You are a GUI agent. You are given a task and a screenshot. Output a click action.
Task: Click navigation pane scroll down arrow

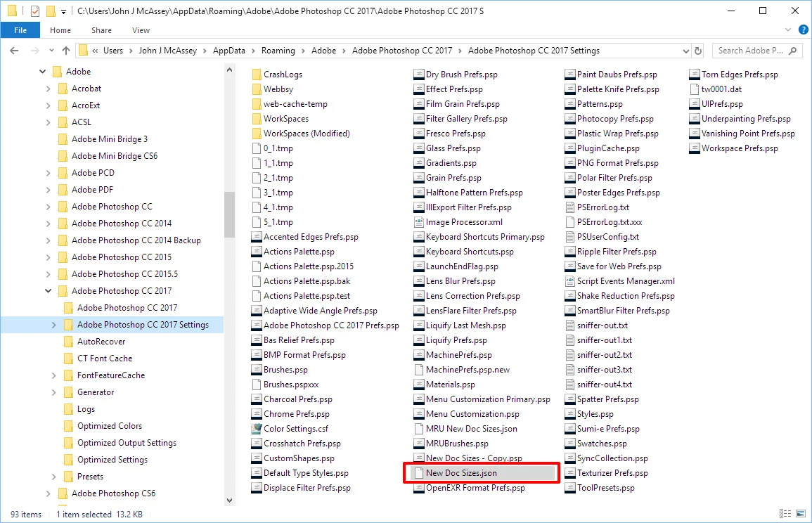point(229,501)
